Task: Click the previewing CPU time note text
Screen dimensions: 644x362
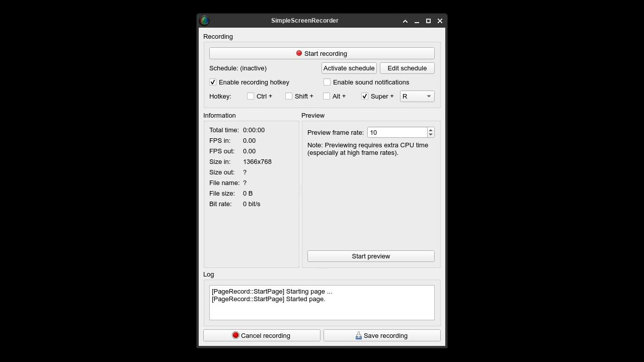Action: [368, 149]
